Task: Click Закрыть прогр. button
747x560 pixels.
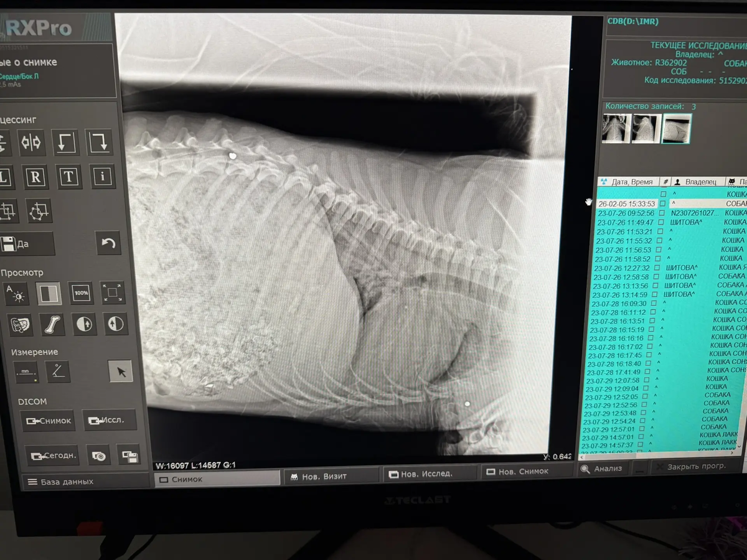Action: click(x=696, y=466)
